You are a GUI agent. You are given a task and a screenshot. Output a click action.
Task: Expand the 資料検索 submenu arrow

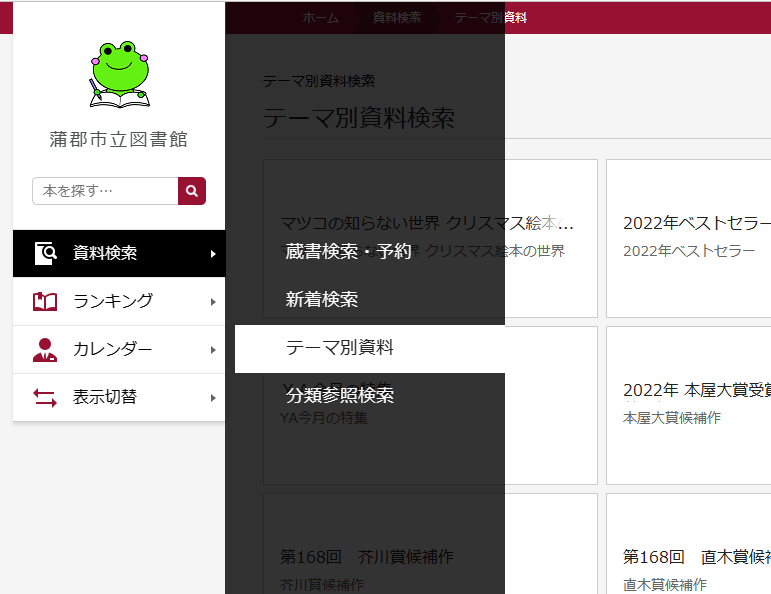213,254
